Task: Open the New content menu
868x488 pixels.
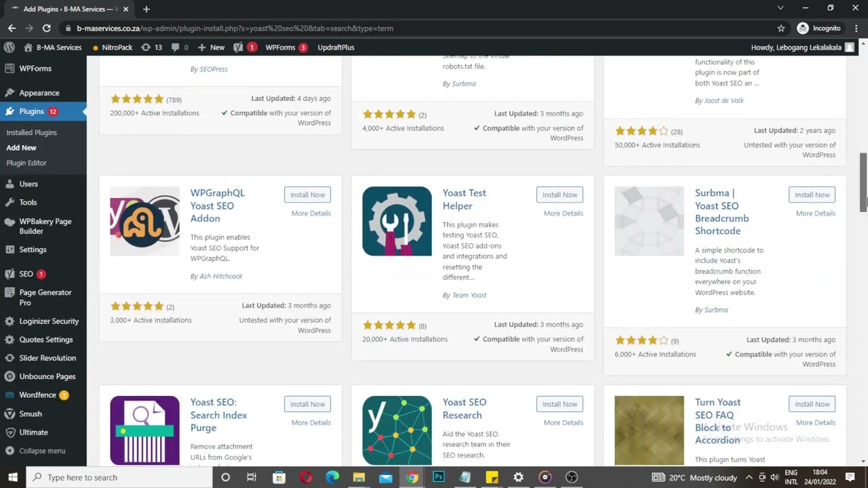Action: coord(211,47)
